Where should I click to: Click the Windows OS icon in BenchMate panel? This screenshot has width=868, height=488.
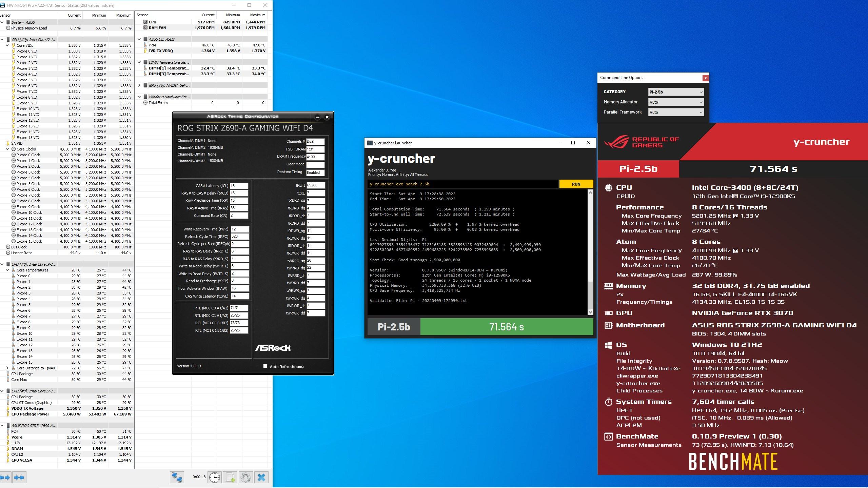click(x=609, y=345)
